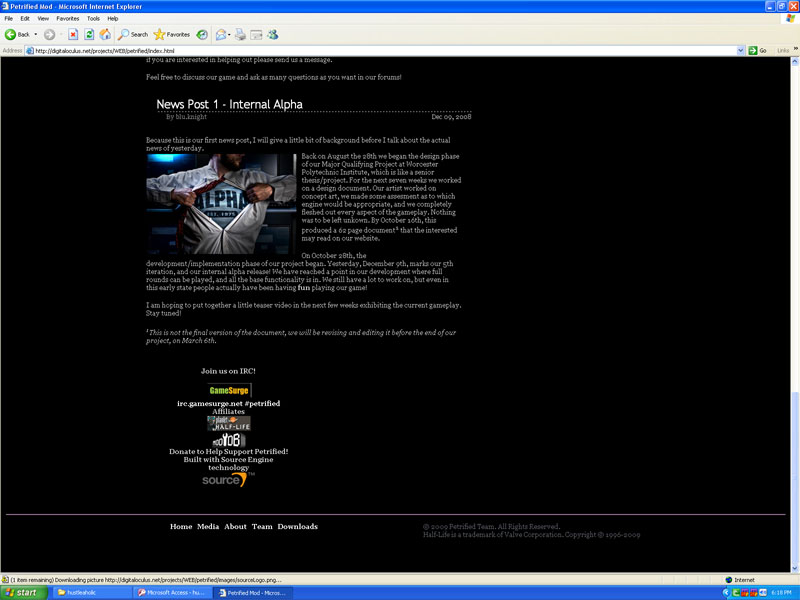Open the Edit menu
The width and height of the screenshot is (800, 600).
click(x=25, y=18)
